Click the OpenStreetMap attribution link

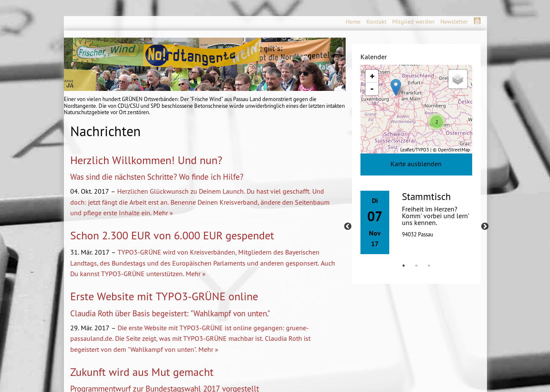tap(454, 150)
